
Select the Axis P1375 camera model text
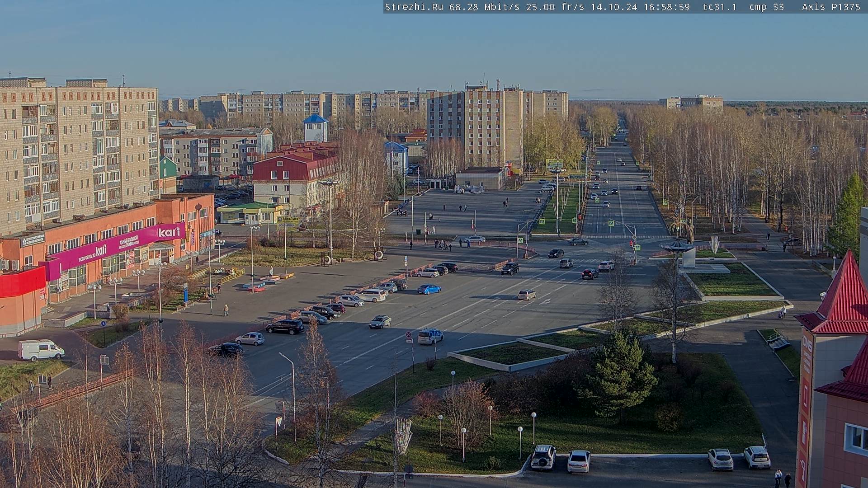[831, 7]
